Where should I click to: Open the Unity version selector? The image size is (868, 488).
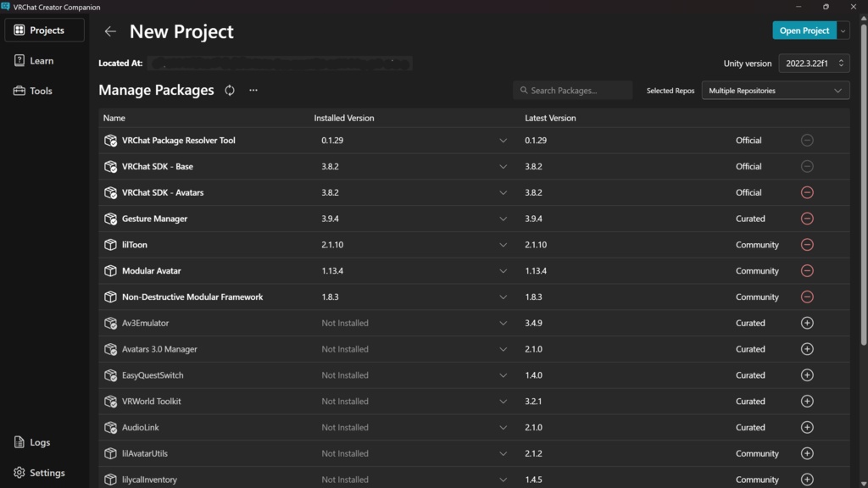click(814, 64)
